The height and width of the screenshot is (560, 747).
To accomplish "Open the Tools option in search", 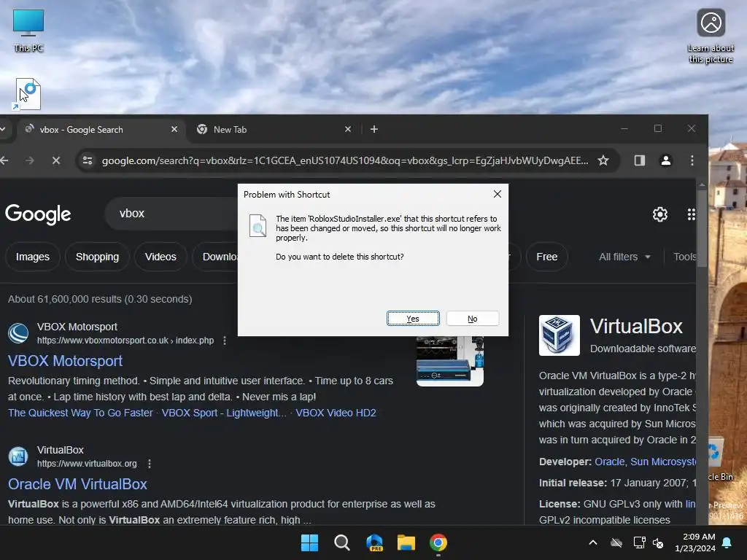I will (x=684, y=257).
